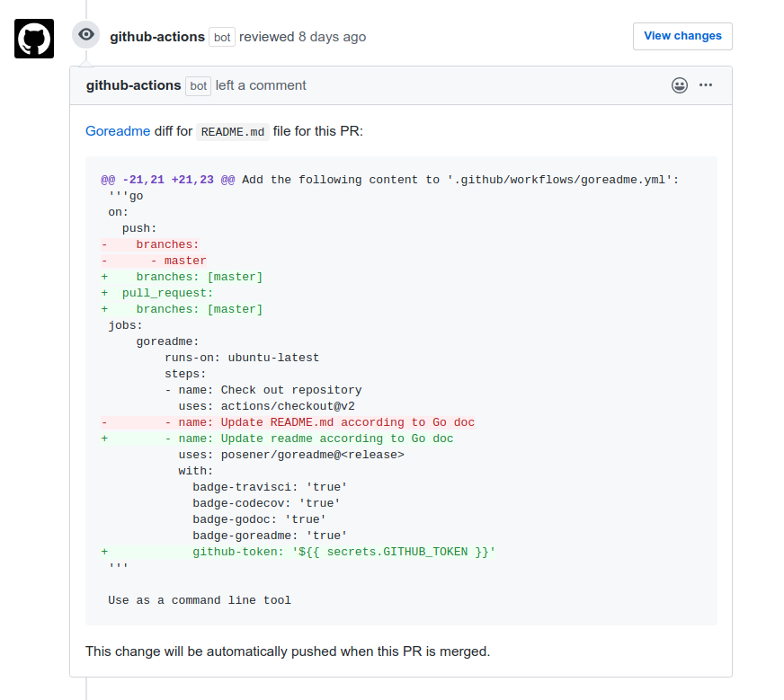Click the added github-token diff line
Viewport: 784px width, 700px height.
point(343,552)
